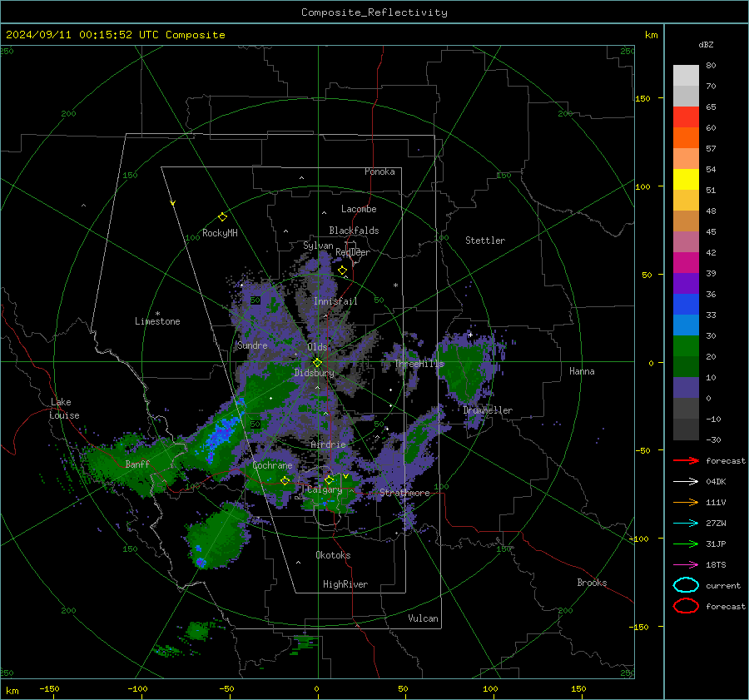Click the asterisk marker above Limestone

157,314
